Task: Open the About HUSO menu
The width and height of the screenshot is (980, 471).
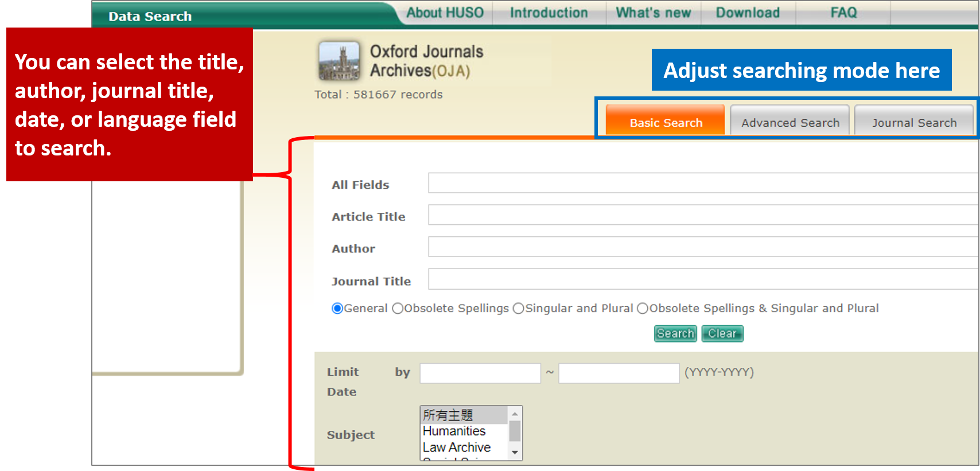Action: click(445, 13)
